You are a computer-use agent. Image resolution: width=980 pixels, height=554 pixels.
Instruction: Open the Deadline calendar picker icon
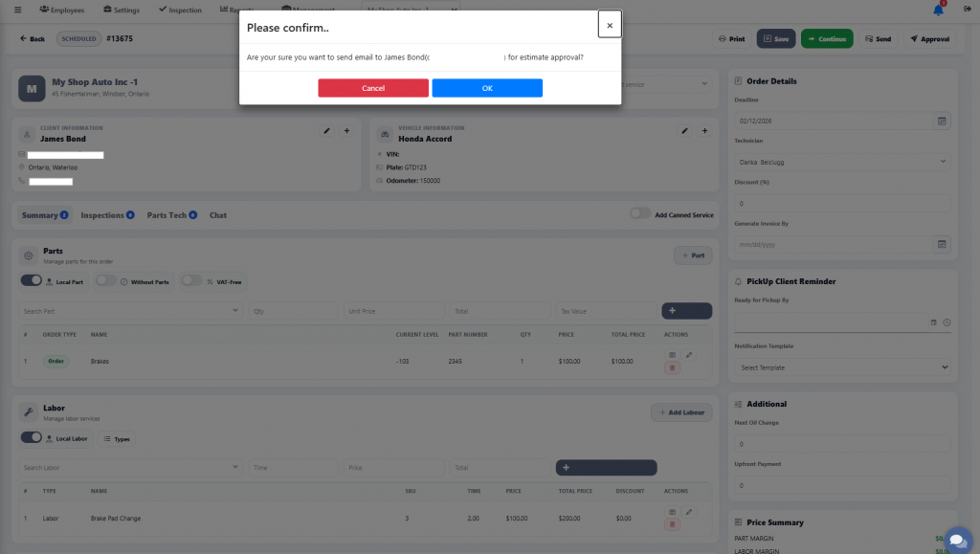tap(942, 122)
